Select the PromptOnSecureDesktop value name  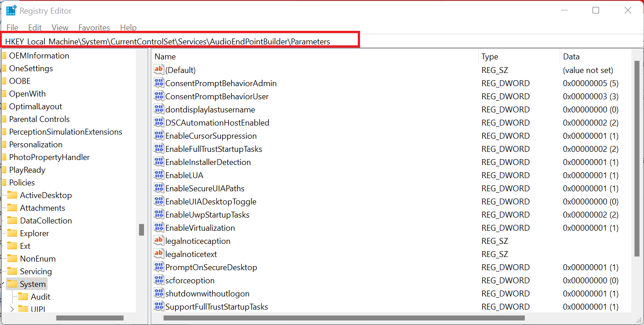pos(211,267)
